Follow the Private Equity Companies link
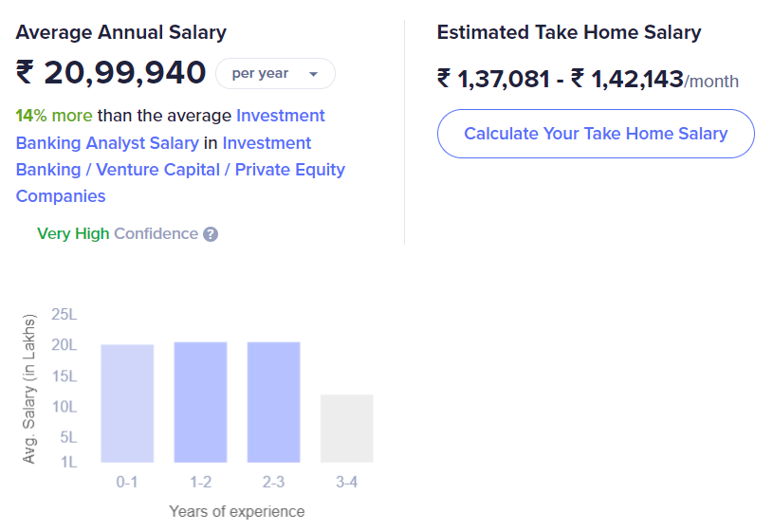 180,183
